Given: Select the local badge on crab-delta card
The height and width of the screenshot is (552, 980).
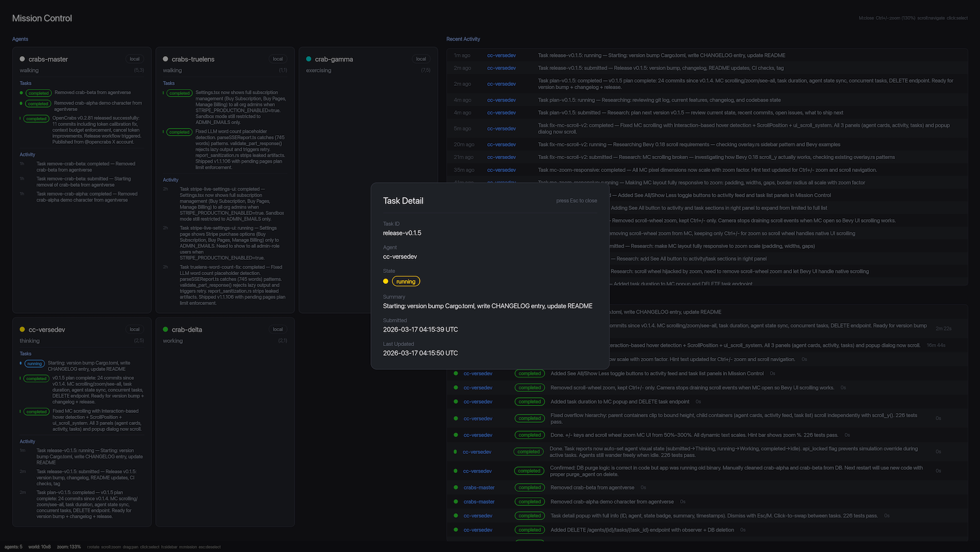Looking at the screenshot, I should tap(278, 329).
